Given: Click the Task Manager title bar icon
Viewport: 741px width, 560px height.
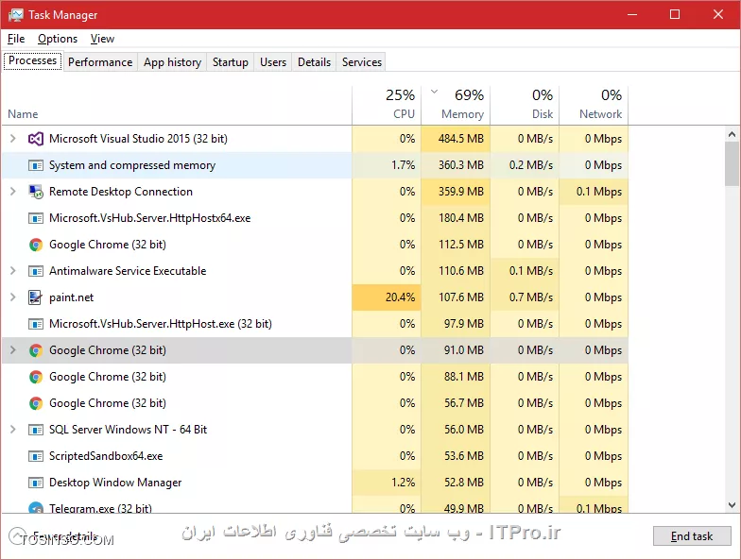Looking at the screenshot, I should click(15, 15).
